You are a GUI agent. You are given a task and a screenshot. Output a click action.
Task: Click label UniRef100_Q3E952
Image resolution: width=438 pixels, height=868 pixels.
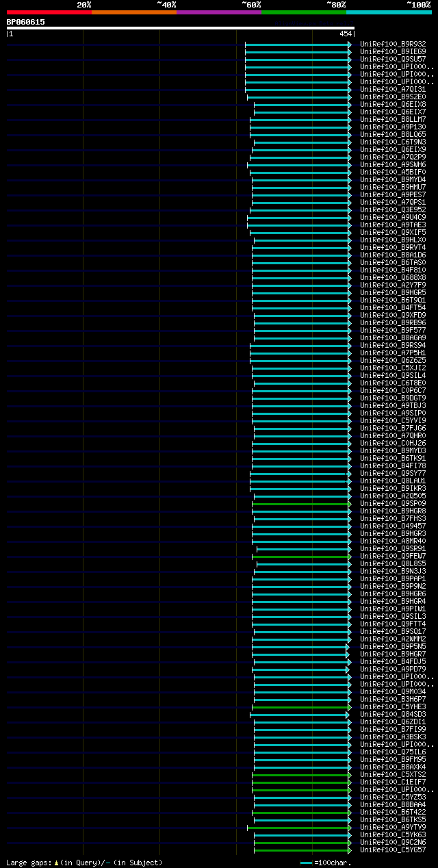(x=393, y=209)
